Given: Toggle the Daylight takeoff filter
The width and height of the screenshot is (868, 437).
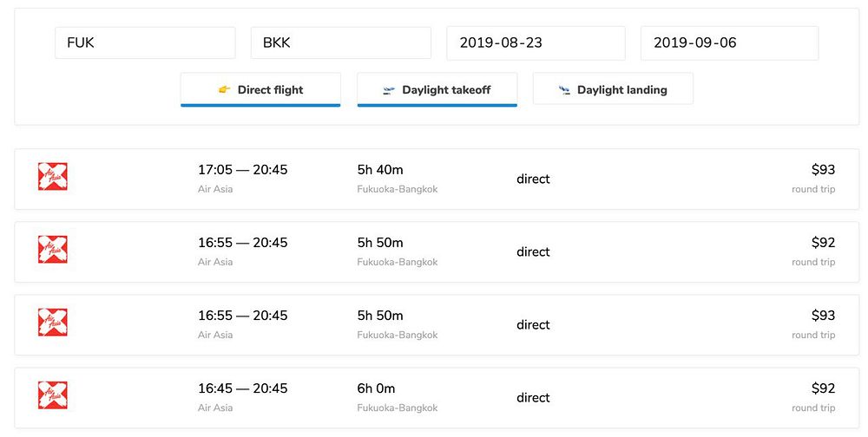Looking at the screenshot, I should tap(437, 89).
